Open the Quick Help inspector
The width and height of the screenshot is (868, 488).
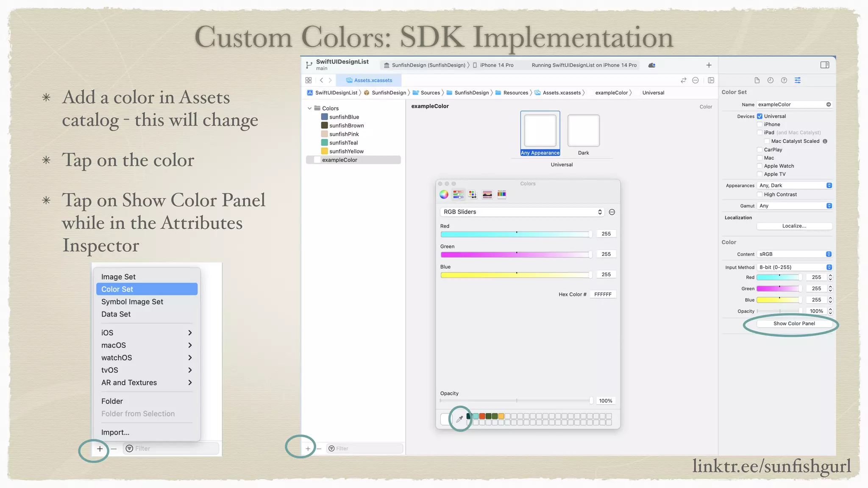[784, 80]
